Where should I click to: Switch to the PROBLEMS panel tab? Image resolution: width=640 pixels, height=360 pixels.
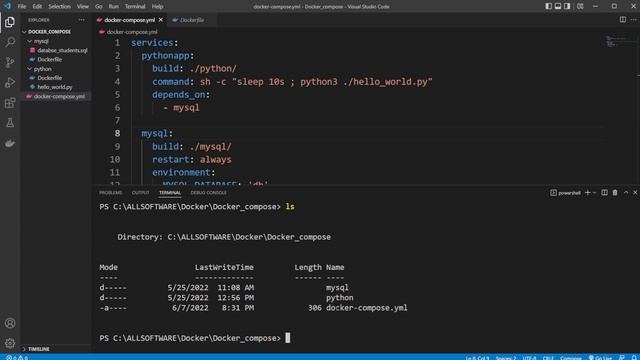(111, 193)
